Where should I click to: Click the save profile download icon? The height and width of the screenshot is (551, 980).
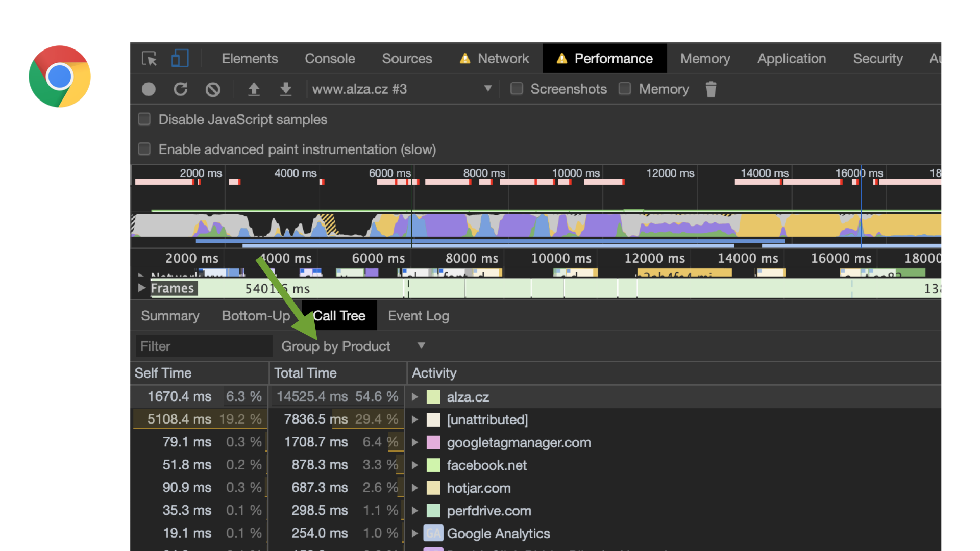point(286,89)
